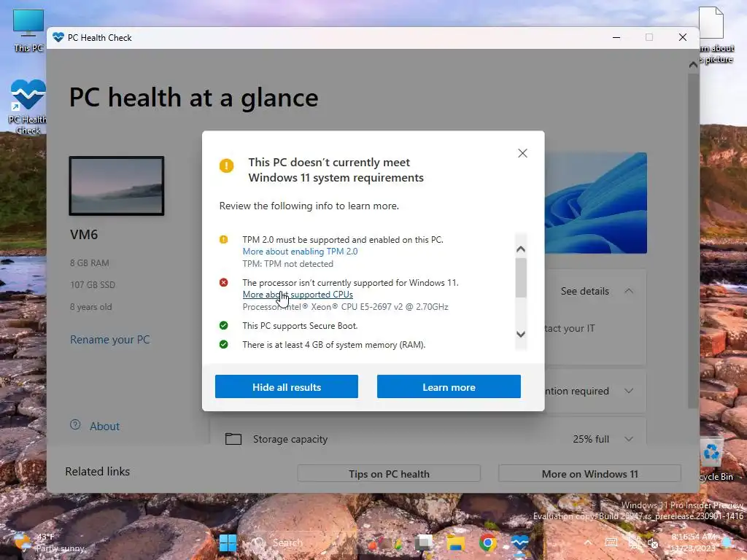Click the Xeon E5-2697 processor text
The height and width of the screenshot is (560, 747).
(x=345, y=307)
